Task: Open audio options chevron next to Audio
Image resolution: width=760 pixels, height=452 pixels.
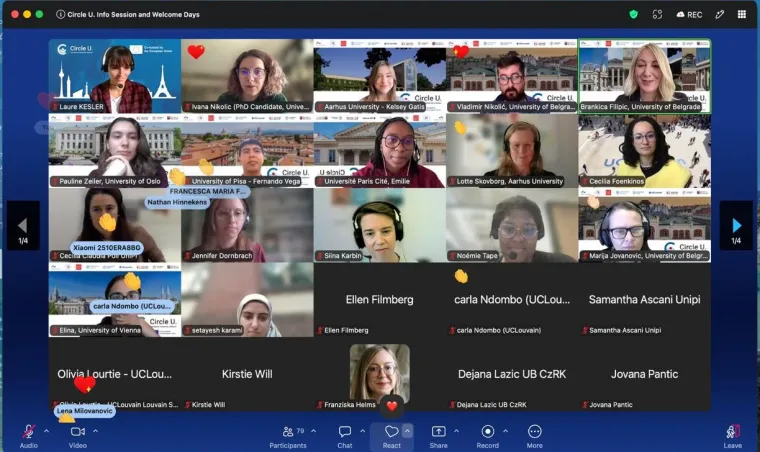Action: (x=47, y=431)
